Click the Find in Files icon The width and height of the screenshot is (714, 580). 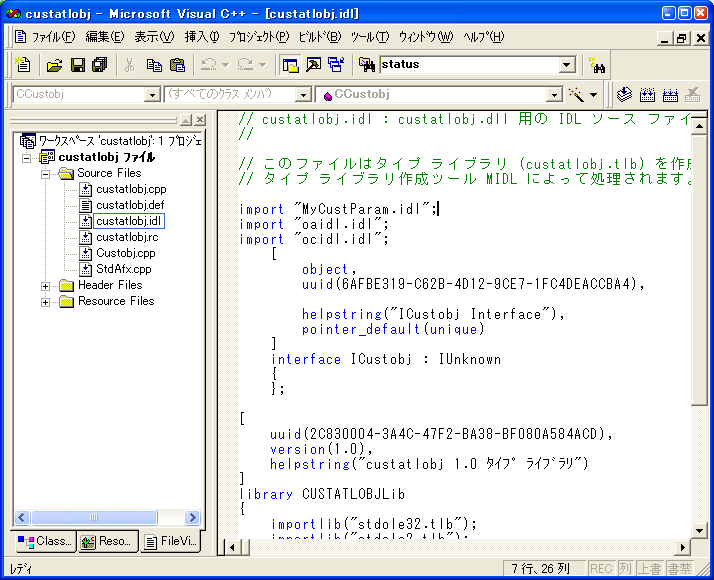pyautogui.click(x=367, y=65)
